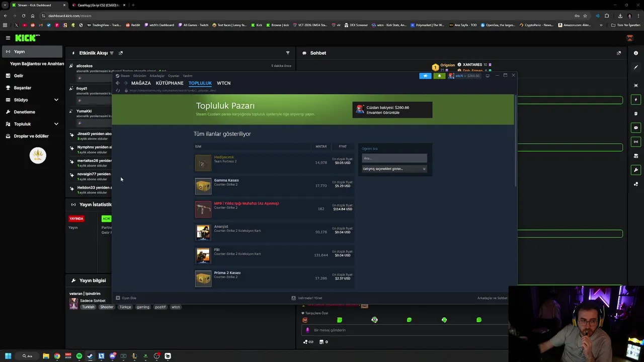Click Steam window vertical scrollbar
Viewport: 644px width, 362px height.
[x=515, y=141]
